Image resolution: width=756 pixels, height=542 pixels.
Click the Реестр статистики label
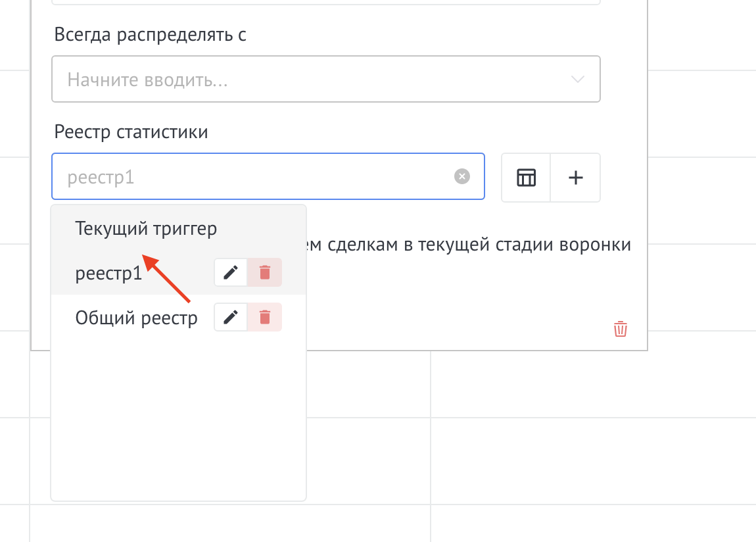131,132
